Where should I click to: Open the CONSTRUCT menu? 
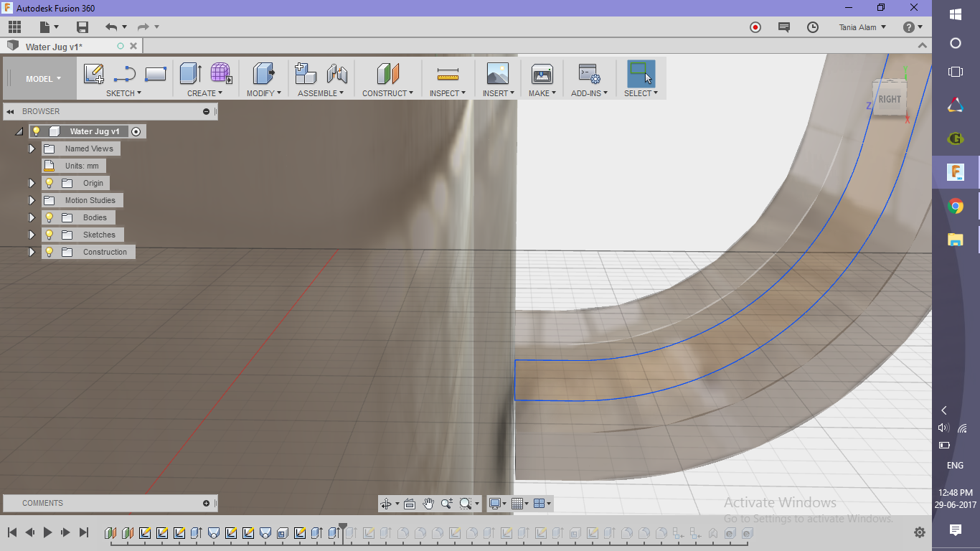(x=387, y=93)
